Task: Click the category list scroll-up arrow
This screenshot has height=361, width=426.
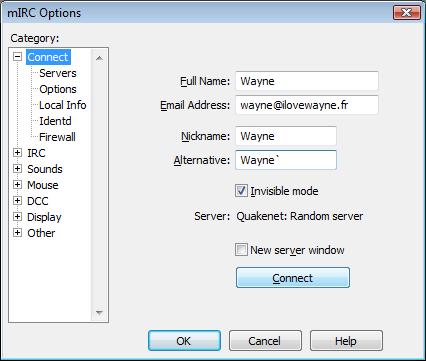Action: click(x=99, y=58)
